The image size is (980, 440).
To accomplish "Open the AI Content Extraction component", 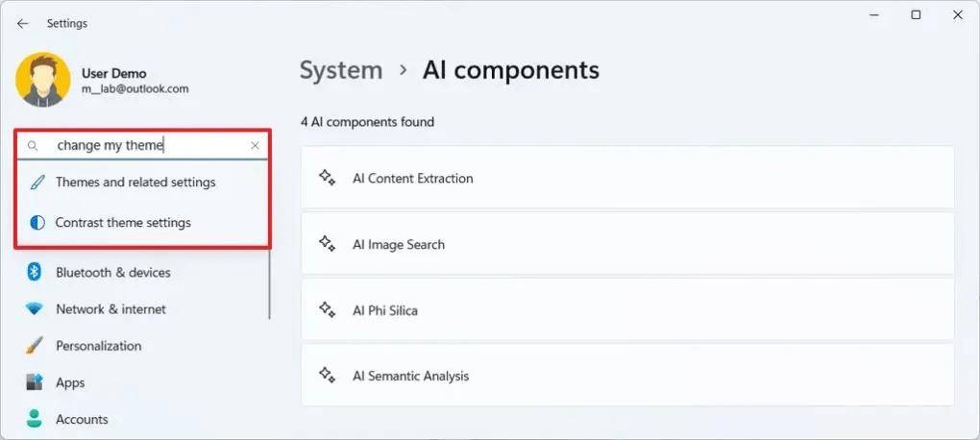I will pyautogui.click(x=626, y=179).
